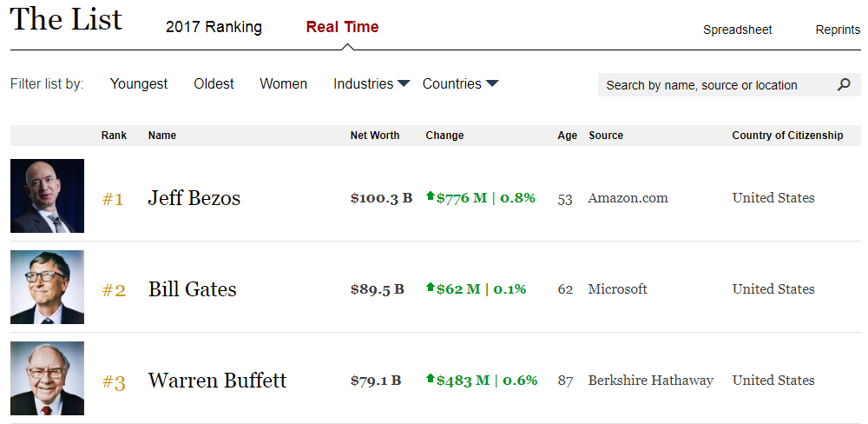Sort the list by Net Worth column
Screen dimensions: 868x424
click(x=375, y=136)
